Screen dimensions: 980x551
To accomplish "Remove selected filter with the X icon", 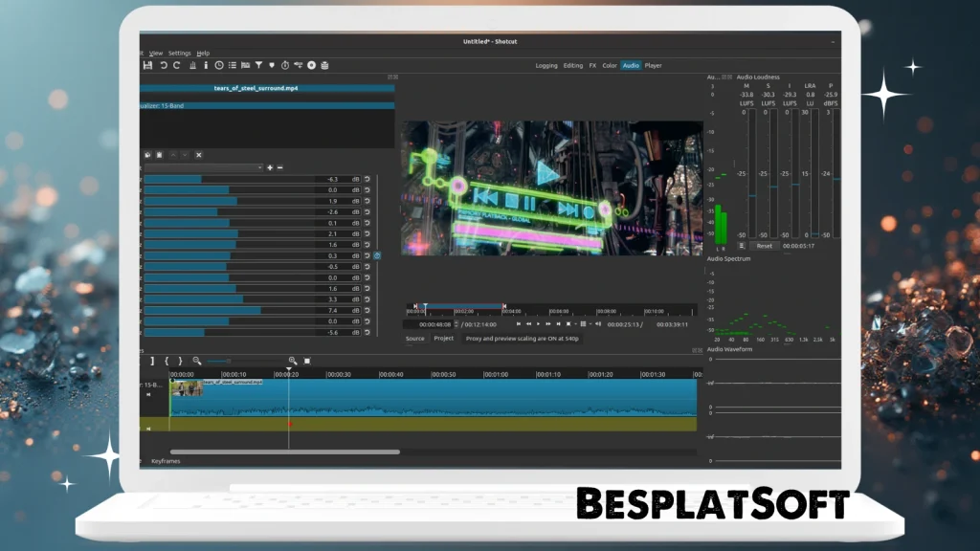I will point(199,154).
